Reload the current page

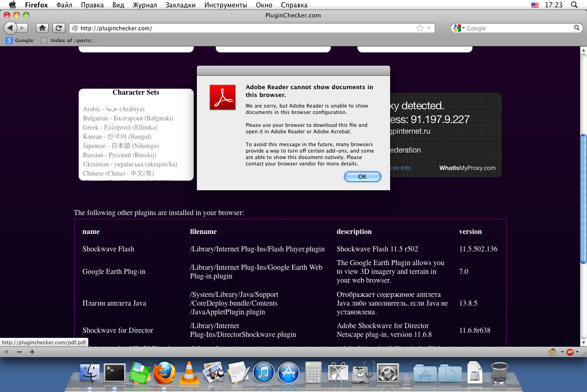point(58,28)
